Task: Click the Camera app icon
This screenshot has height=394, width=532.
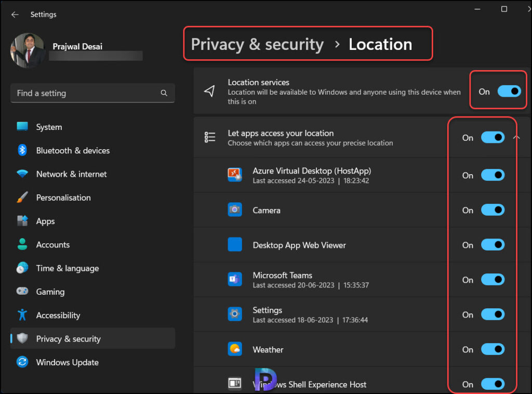Action: pos(235,209)
